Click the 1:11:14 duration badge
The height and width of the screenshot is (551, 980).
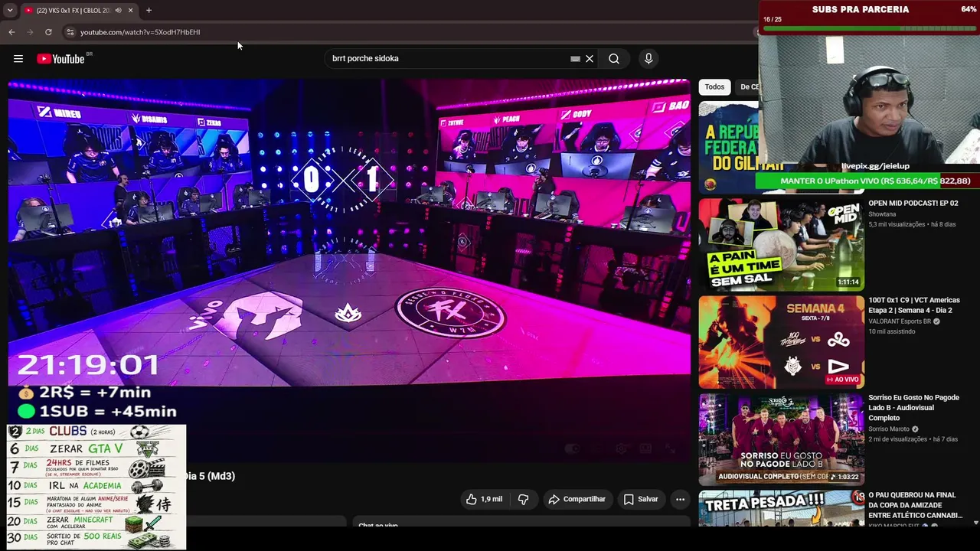click(x=848, y=282)
